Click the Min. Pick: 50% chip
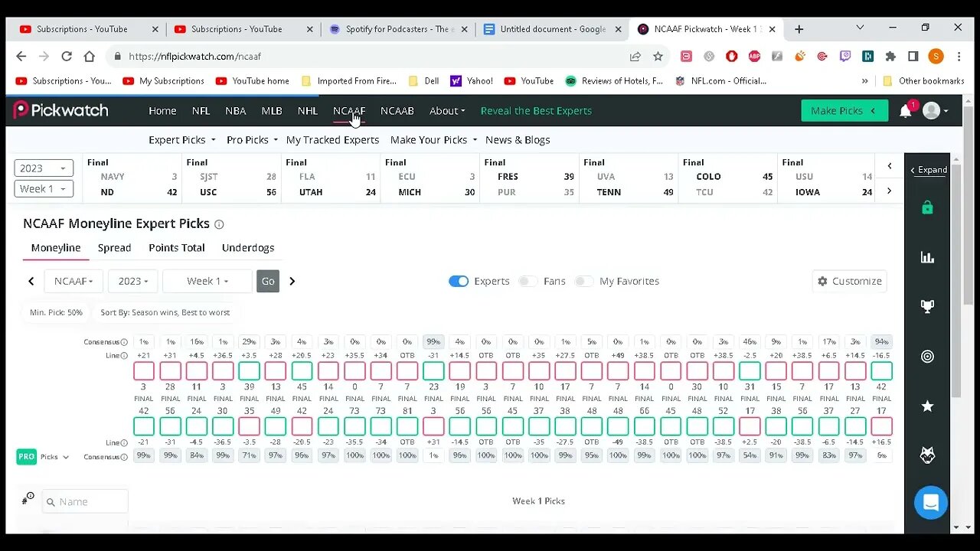The image size is (980, 551). pyautogui.click(x=56, y=312)
